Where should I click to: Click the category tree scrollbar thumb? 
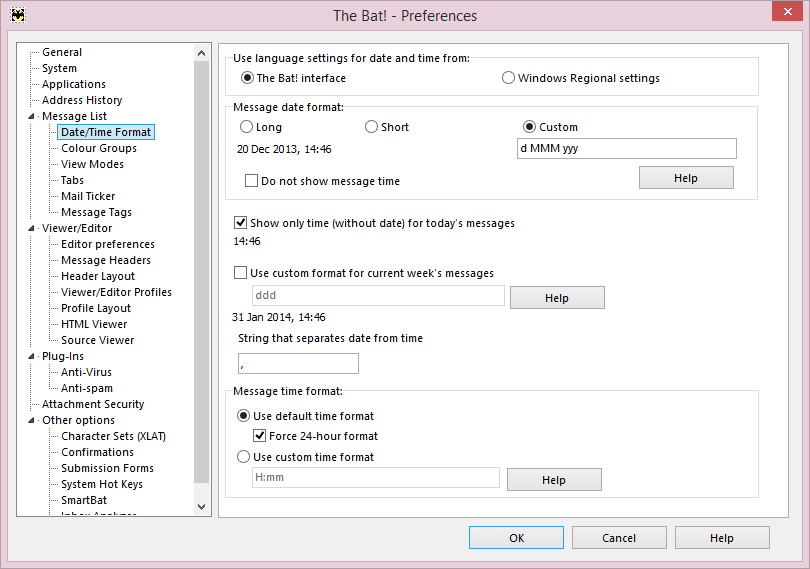pos(201,272)
